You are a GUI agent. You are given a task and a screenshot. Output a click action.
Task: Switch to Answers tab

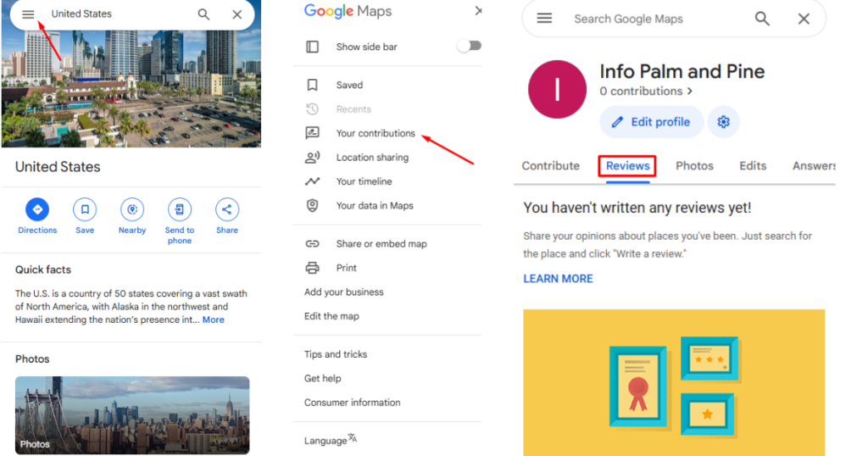click(814, 166)
